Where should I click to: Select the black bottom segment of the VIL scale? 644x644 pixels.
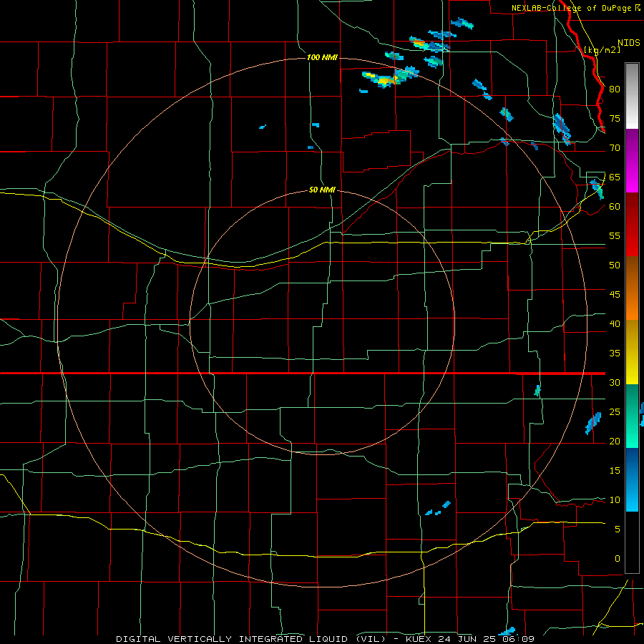[632, 542]
